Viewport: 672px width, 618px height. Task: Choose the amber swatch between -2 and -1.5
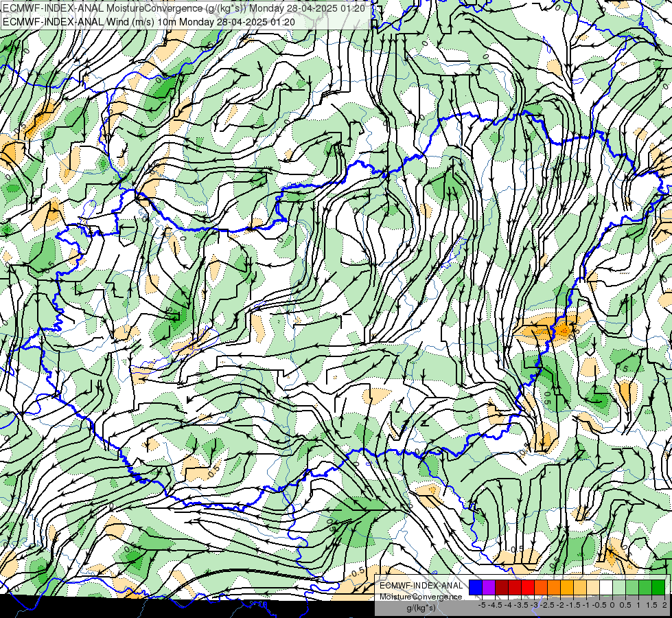(x=567, y=588)
